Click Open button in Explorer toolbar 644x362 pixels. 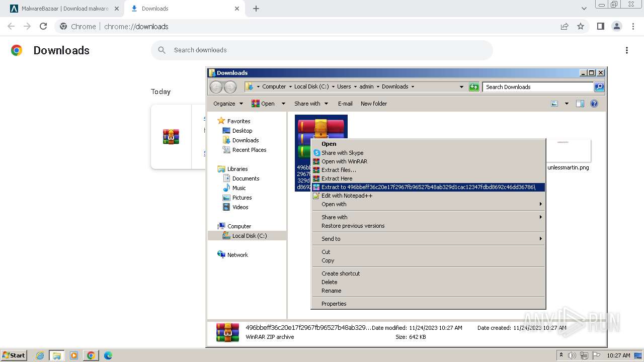[x=263, y=104]
